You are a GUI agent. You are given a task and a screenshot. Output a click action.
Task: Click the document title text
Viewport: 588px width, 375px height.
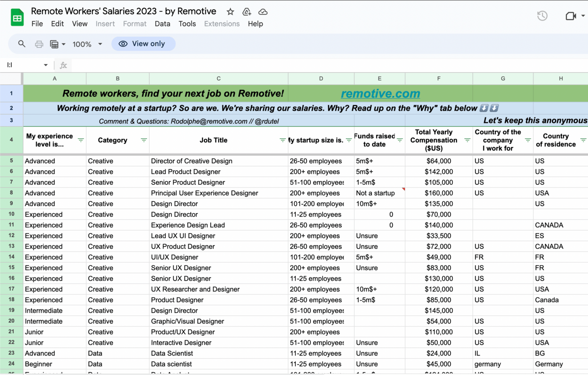click(124, 11)
